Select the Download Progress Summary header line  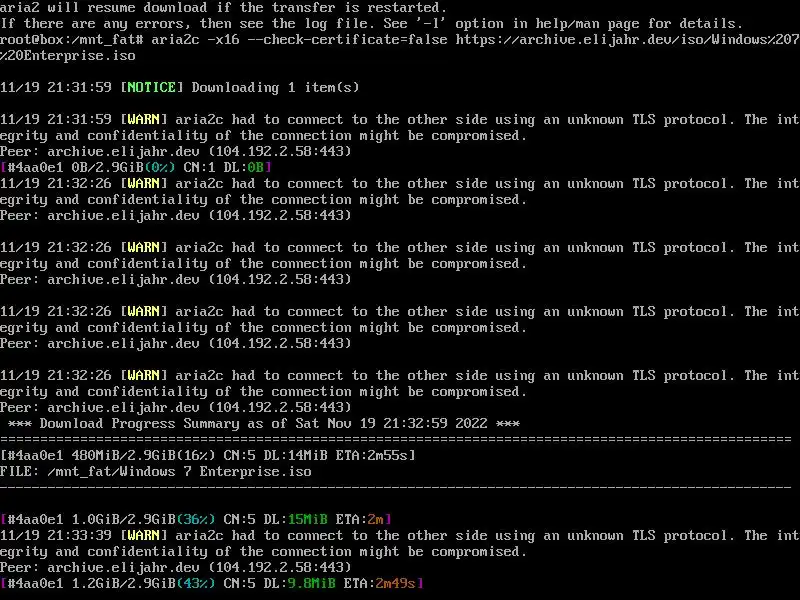[x=263, y=423]
